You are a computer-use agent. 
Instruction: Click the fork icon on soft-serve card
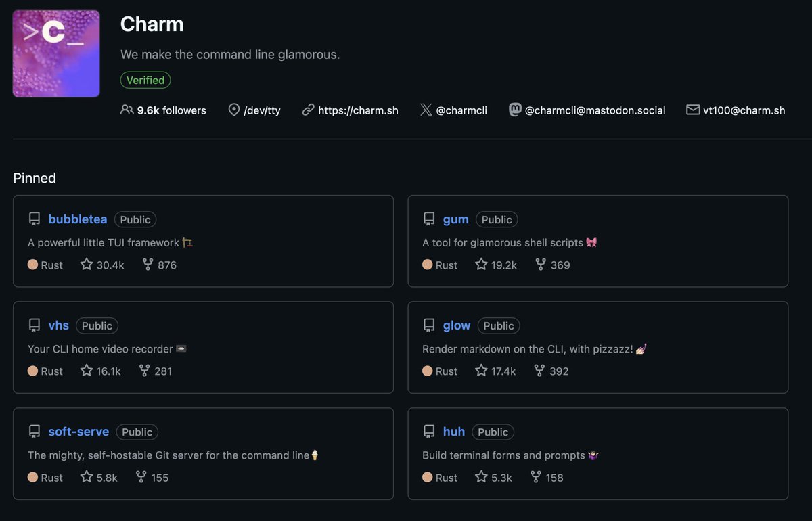tap(141, 477)
